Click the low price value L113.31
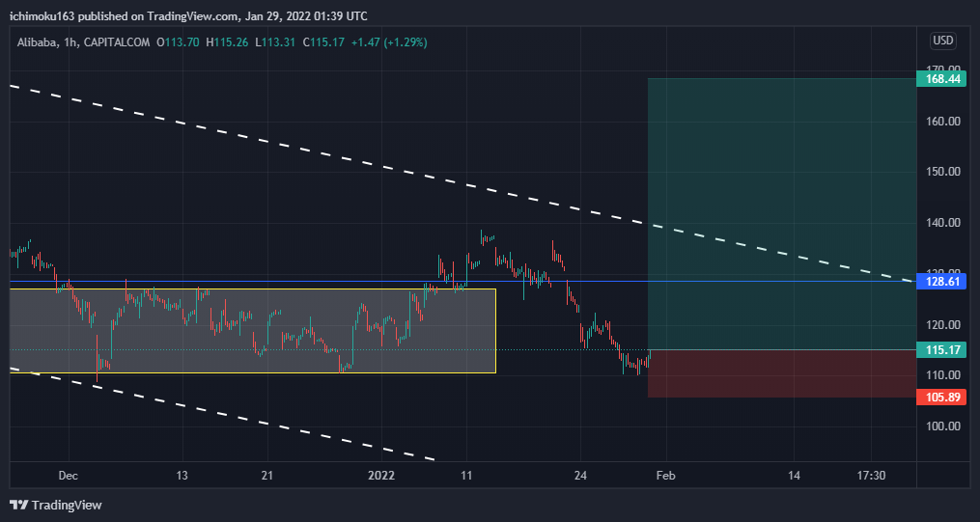 [x=275, y=42]
